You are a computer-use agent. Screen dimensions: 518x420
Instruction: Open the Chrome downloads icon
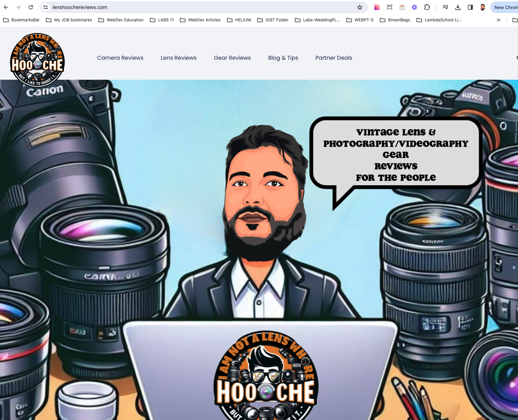point(458,7)
